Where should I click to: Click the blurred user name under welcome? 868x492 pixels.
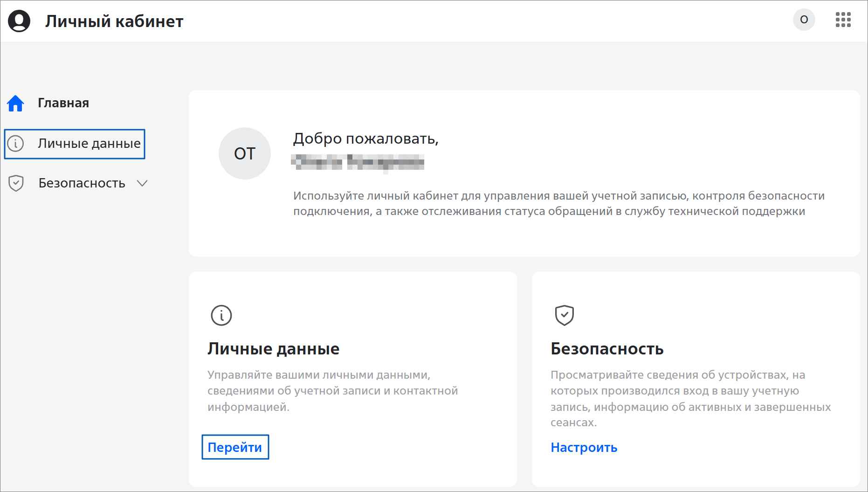[x=358, y=162]
